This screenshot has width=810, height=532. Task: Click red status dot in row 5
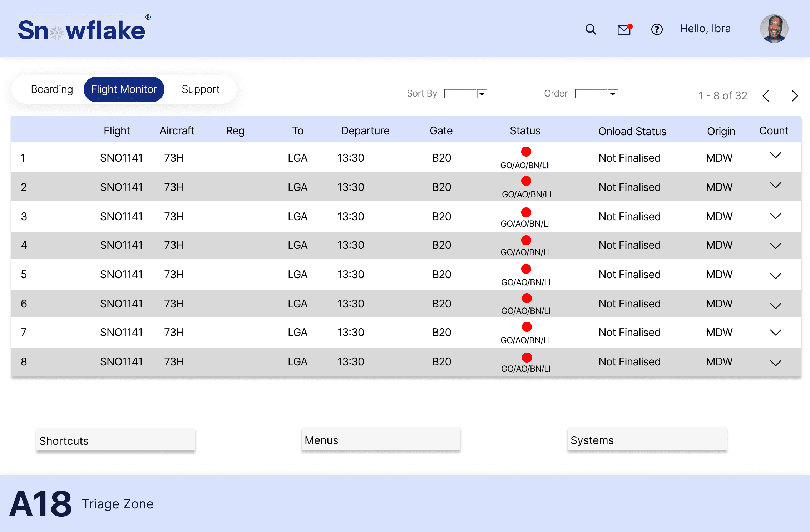[x=526, y=269]
